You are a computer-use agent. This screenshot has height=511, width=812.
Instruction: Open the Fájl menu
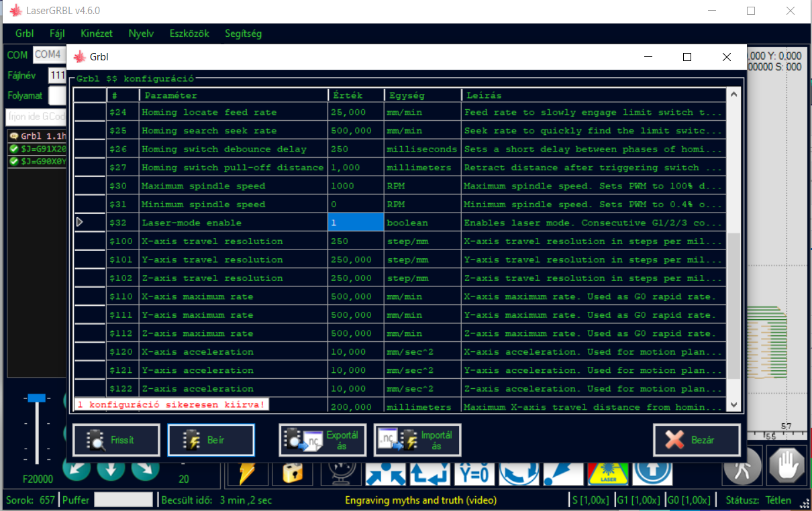click(x=57, y=34)
